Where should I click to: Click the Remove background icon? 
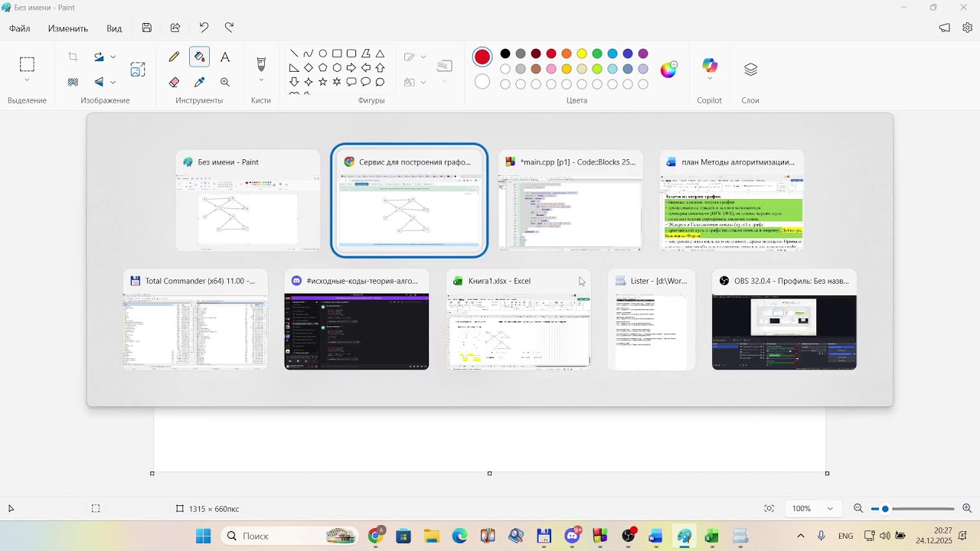pos(73,82)
